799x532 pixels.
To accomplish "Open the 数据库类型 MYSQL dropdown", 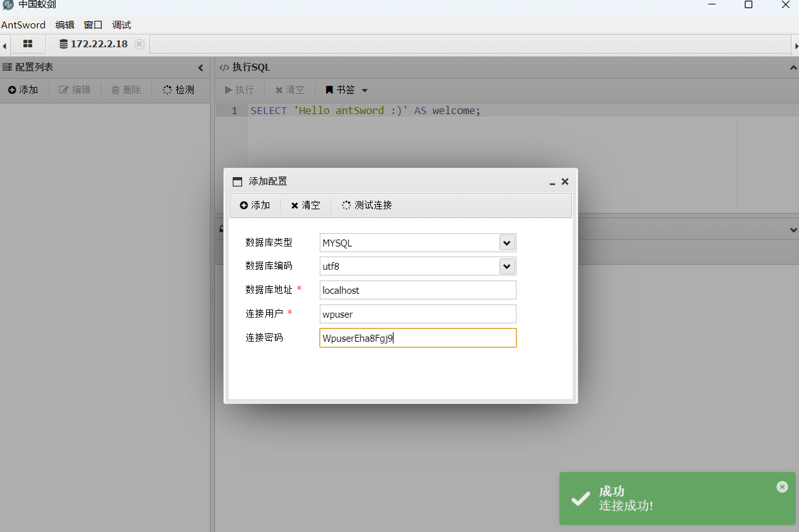I will [507, 243].
